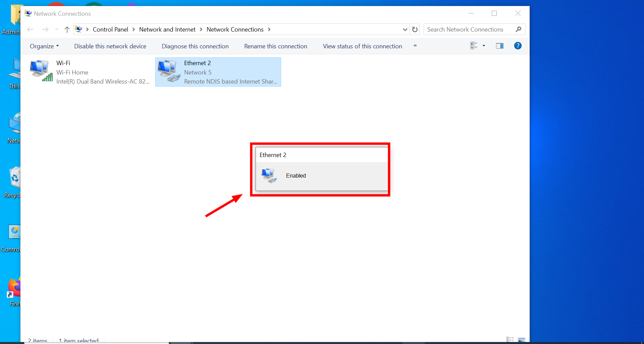644x344 pixels.
Task: Maximize the Network Connections window
Action: [494, 13]
